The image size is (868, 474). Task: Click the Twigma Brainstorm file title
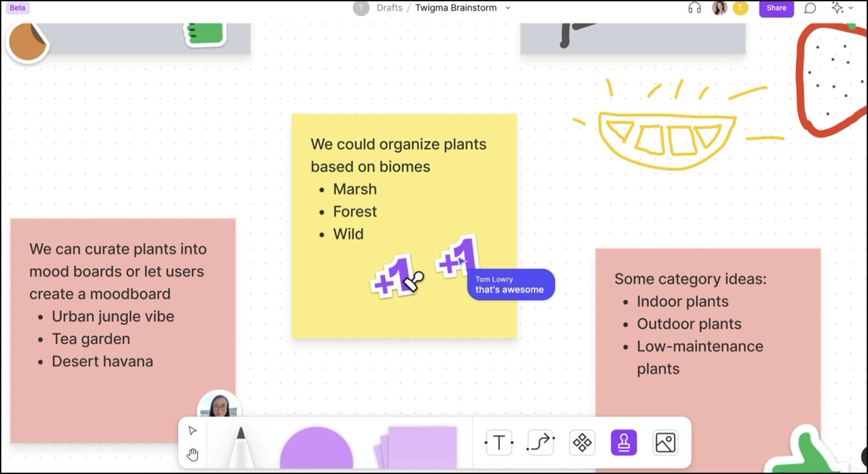point(456,8)
